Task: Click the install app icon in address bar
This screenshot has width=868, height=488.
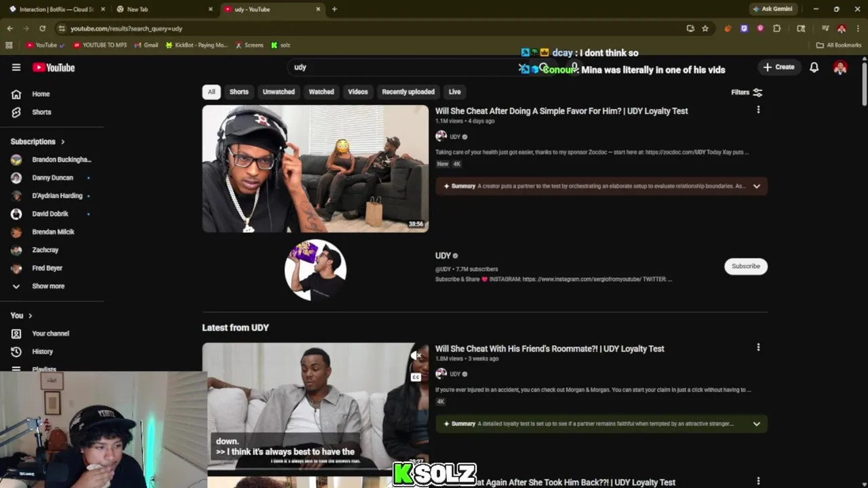Action: point(690,28)
